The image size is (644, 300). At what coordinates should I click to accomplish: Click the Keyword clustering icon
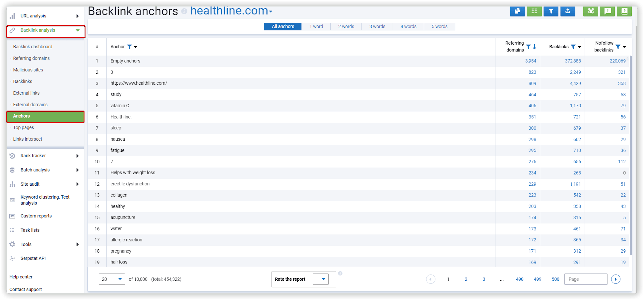click(x=12, y=200)
